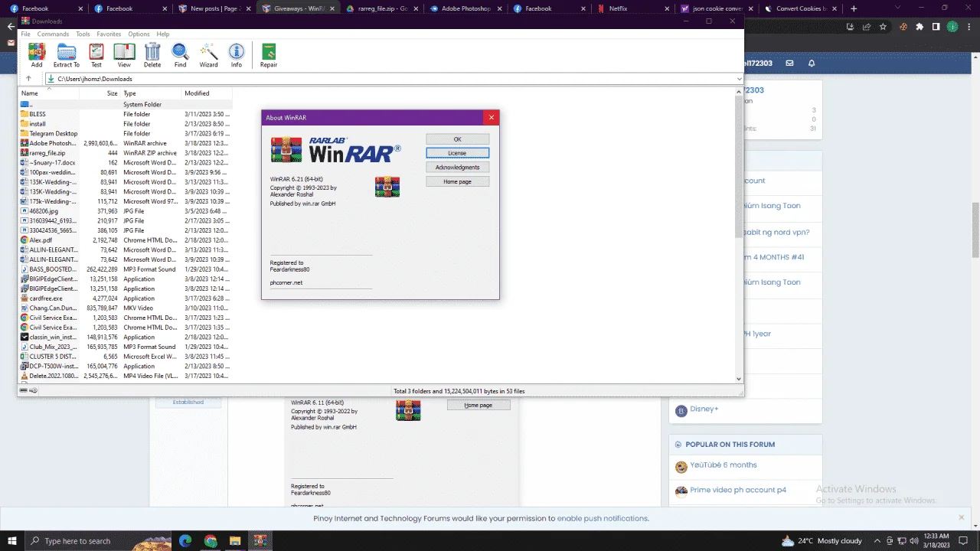Select the 468206.jpg file row
Image resolution: width=980 pixels, height=551 pixels.
click(x=125, y=211)
